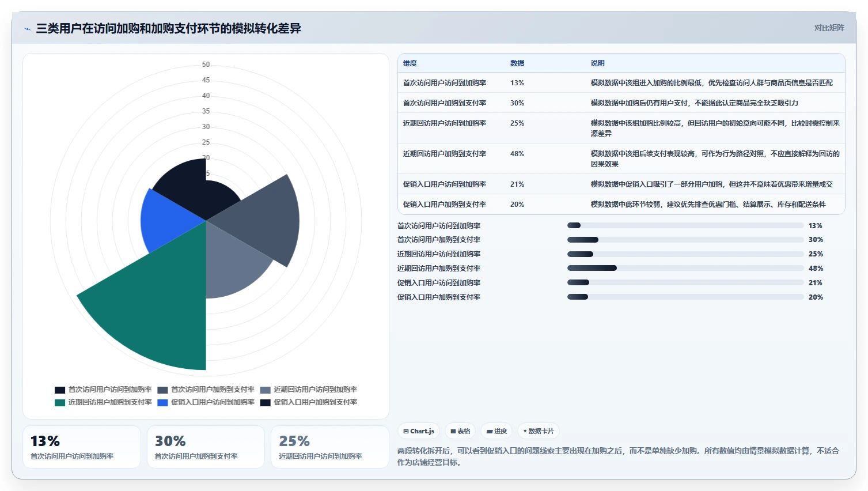The height and width of the screenshot is (491, 868).
Task: Click the blue icon beside the page title
Action: [27, 29]
